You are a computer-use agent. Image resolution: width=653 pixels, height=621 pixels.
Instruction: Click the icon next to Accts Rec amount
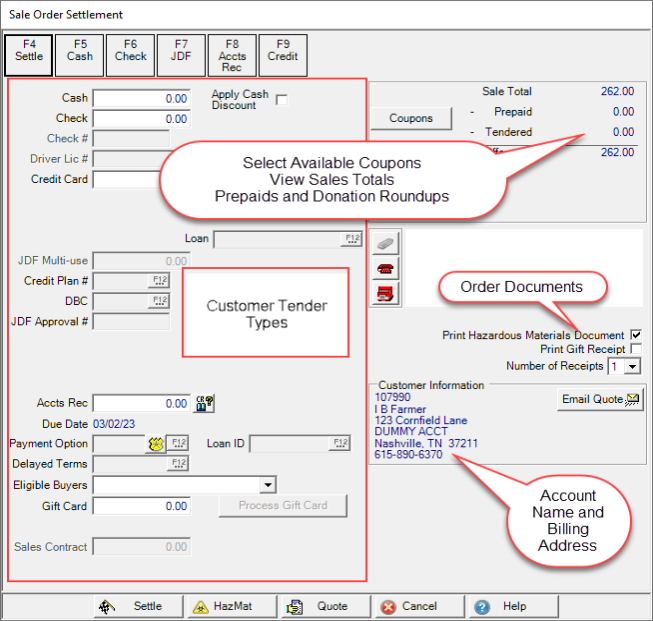204,404
